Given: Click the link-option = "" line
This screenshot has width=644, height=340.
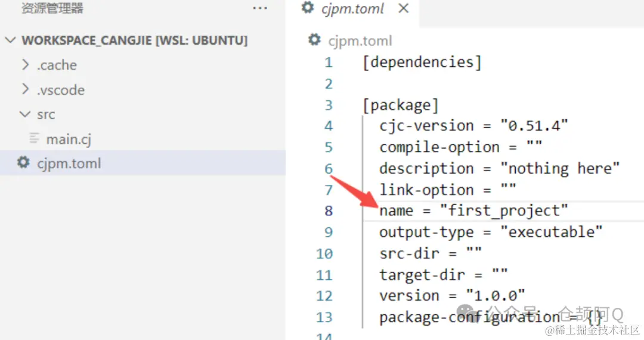Looking at the screenshot, I should coord(448,190).
